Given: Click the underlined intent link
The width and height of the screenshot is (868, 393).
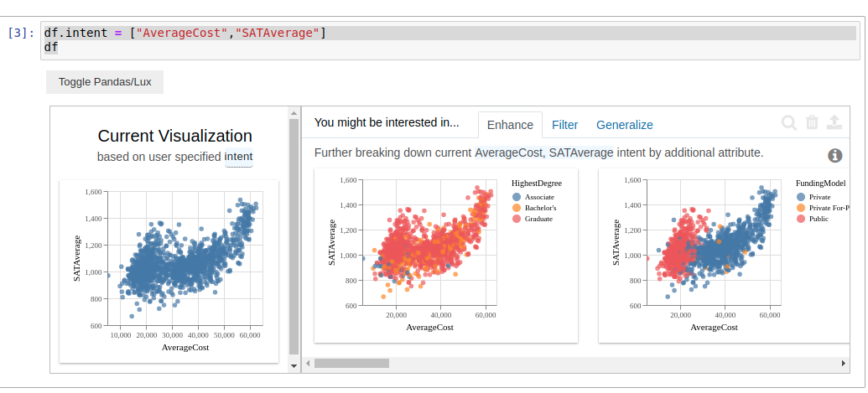Looking at the screenshot, I should (238, 157).
